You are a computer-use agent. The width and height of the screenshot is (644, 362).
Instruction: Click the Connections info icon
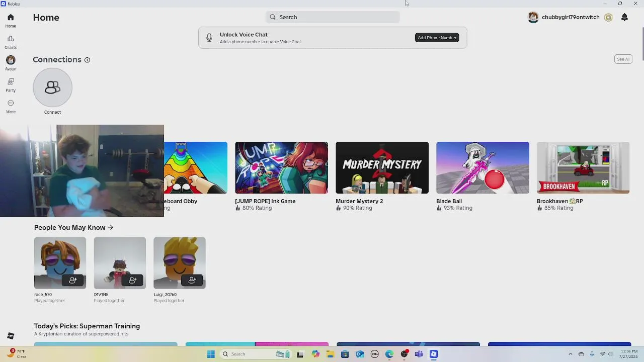pos(87,60)
